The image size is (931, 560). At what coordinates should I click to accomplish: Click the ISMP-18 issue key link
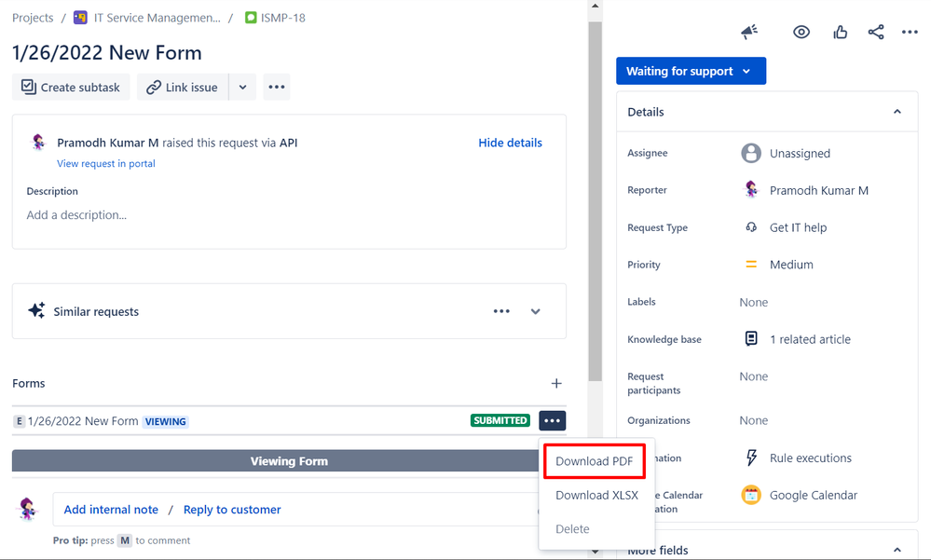click(x=282, y=18)
